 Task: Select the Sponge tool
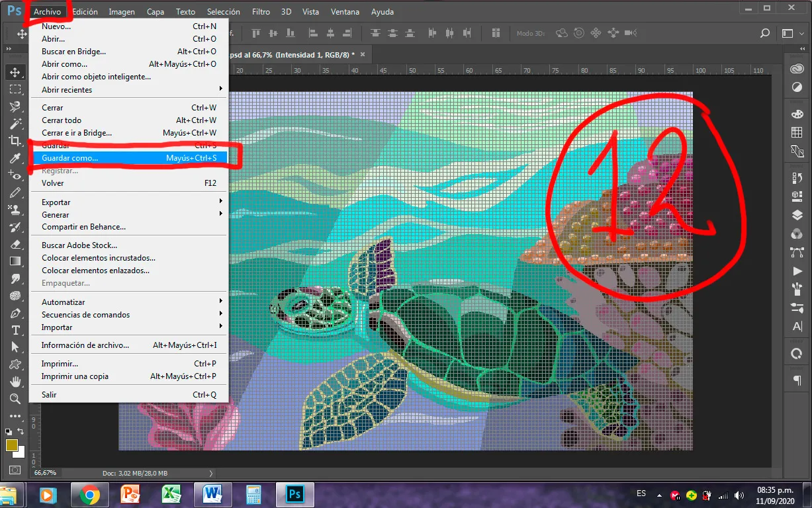point(15,296)
